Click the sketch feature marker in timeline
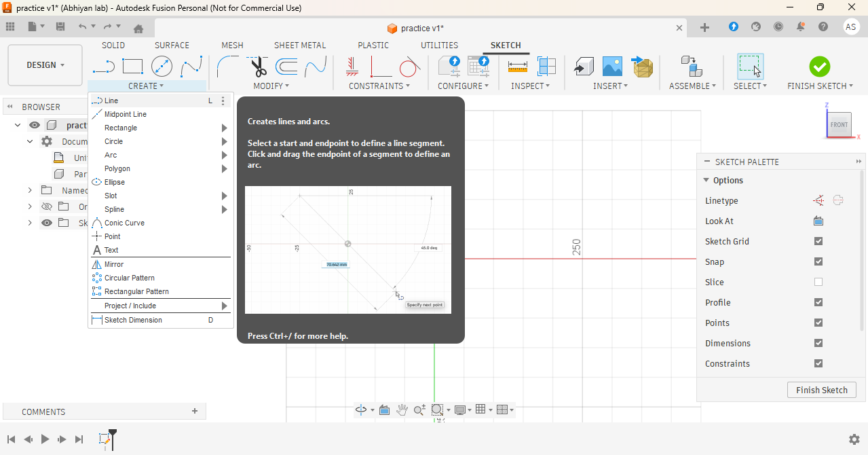The height and width of the screenshot is (455, 868). 105,439
